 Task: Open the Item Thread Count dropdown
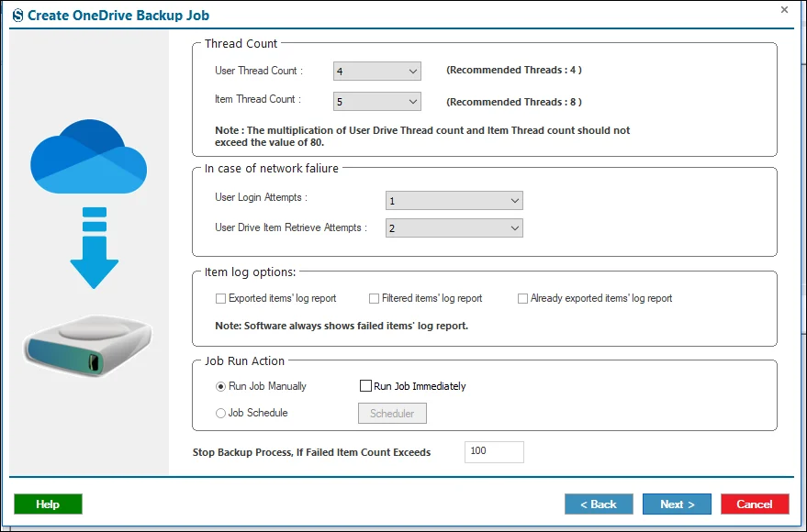[x=376, y=101]
